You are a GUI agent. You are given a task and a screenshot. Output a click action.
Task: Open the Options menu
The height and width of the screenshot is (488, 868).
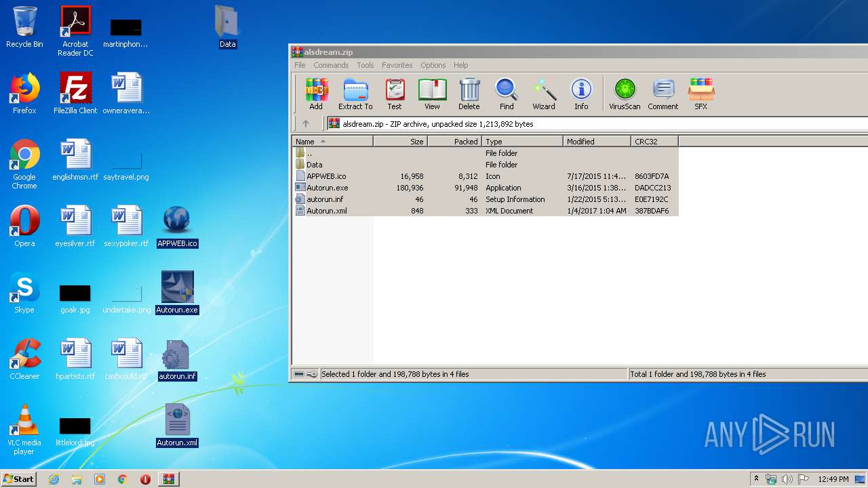tap(433, 65)
